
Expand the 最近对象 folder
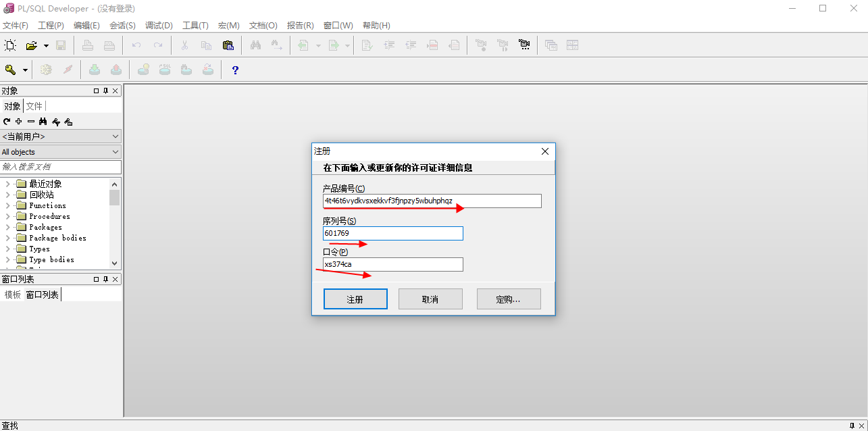(x=7, y=184)
